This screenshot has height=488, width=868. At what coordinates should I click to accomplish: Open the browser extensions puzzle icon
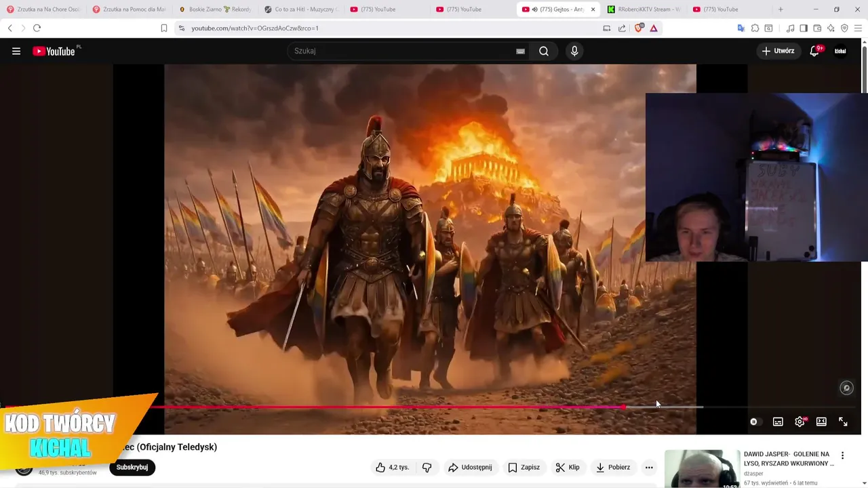point(755,28)
